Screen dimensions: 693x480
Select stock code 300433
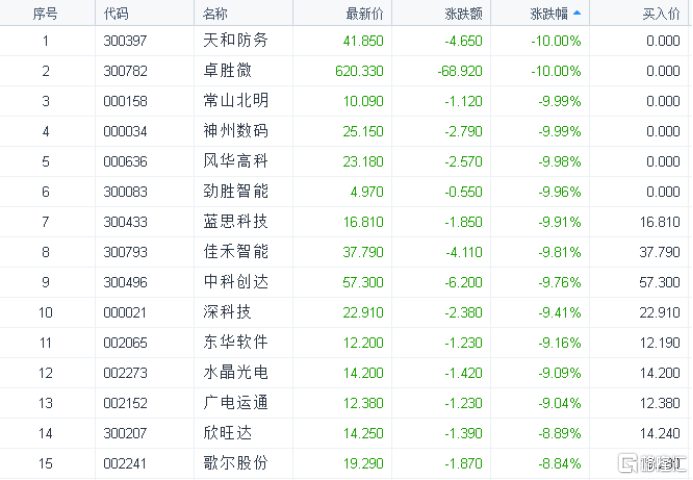tap(125, 222)
